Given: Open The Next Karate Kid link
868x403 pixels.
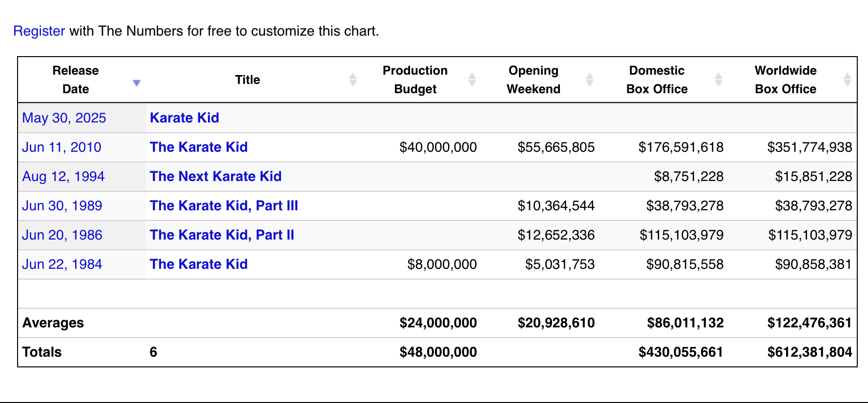Looking at the screenshot, I should click(x=216, y=177).
